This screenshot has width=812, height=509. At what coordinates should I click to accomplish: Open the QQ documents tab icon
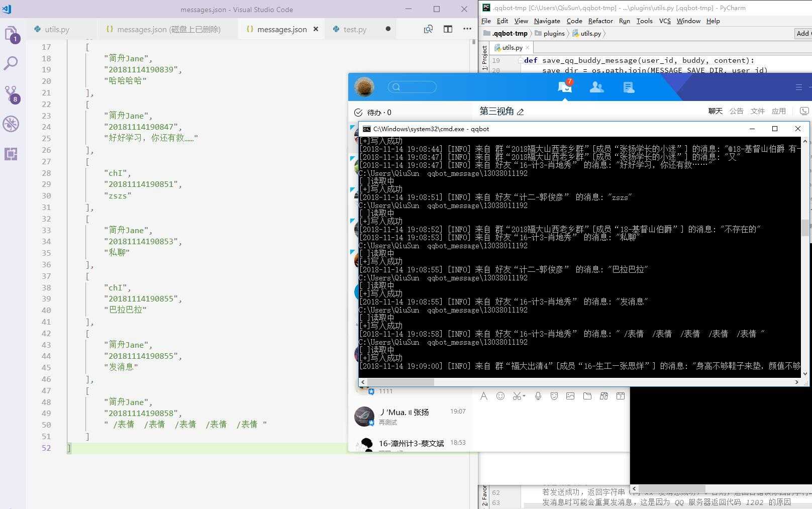click(x=629, y=87)
